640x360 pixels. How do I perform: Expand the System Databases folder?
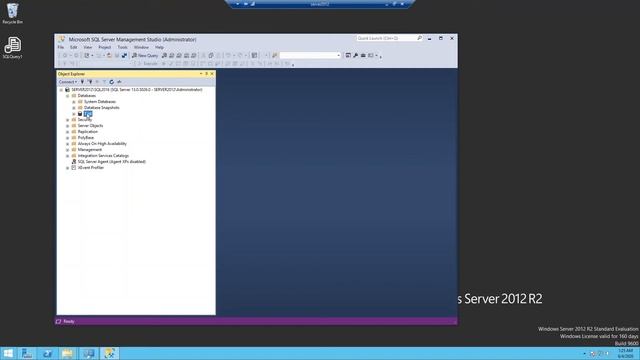74,102
